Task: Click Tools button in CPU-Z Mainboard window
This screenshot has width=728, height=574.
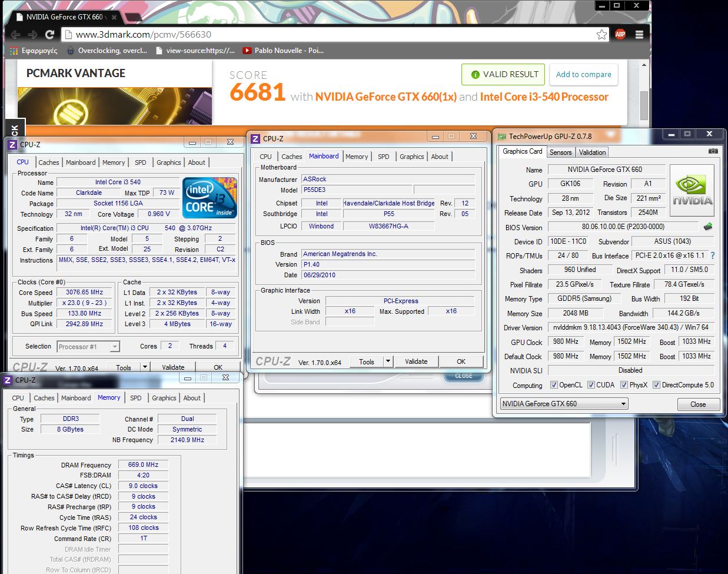Action: [367, 361]
